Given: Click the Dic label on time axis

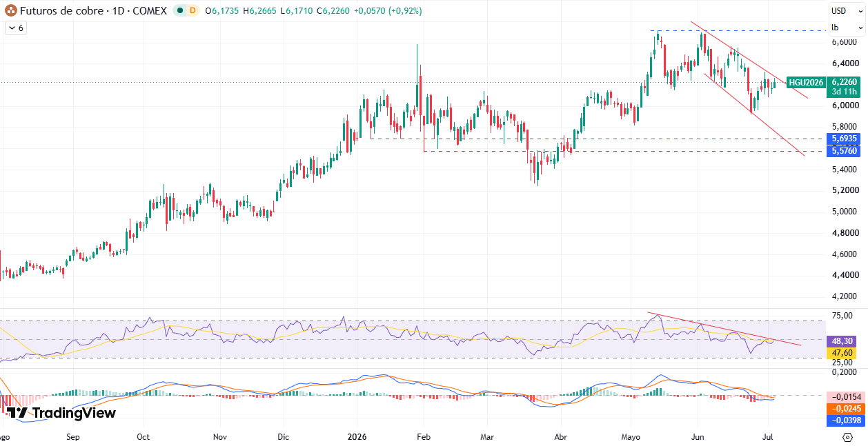Looking at the screenshot, I should (284, 437).
